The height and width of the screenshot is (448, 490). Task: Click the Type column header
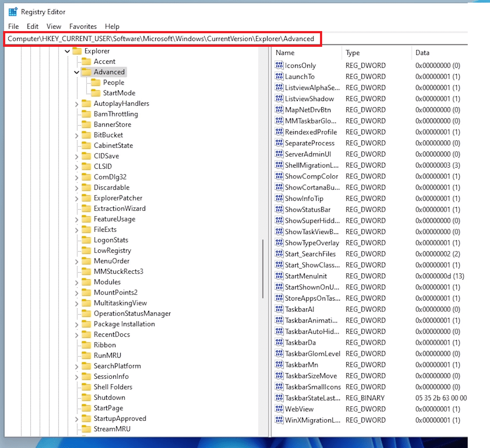[376, 52]
